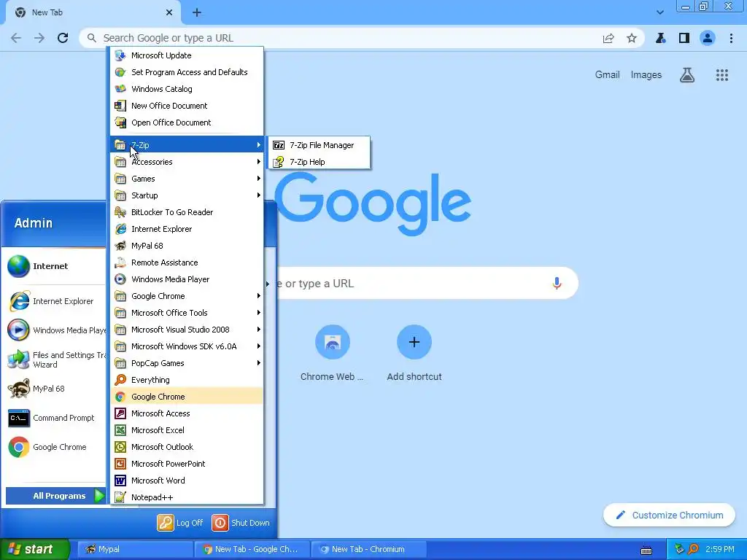
Task: Launch Notepad++
Action: click(x=187, y=497)
